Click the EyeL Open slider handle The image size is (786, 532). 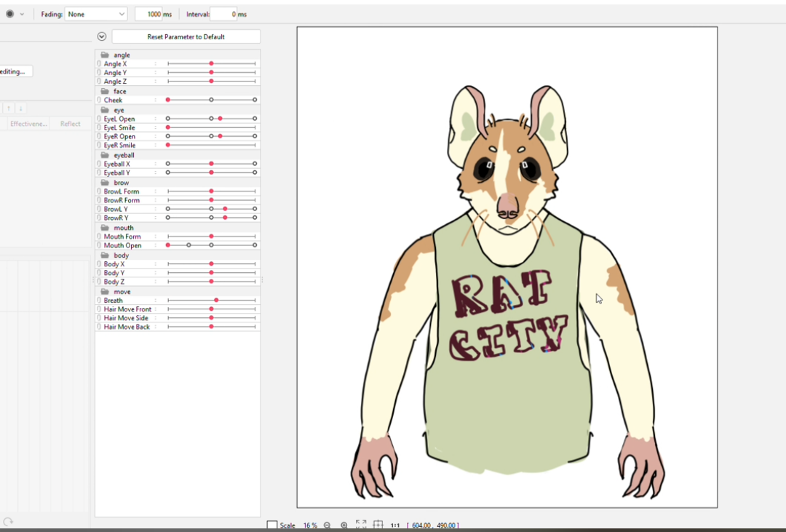220,119
